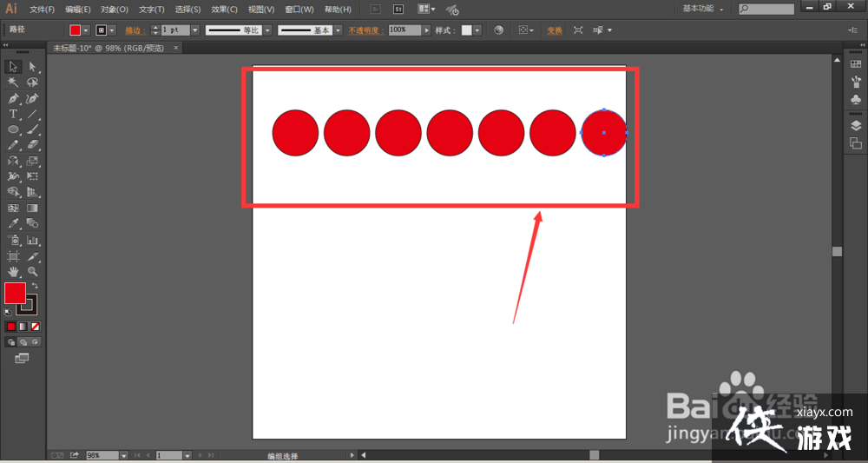Click the Recolor Artwork wheel icon
The height and width of the screenshot is (463, 868).
click(x=499, y=30)
